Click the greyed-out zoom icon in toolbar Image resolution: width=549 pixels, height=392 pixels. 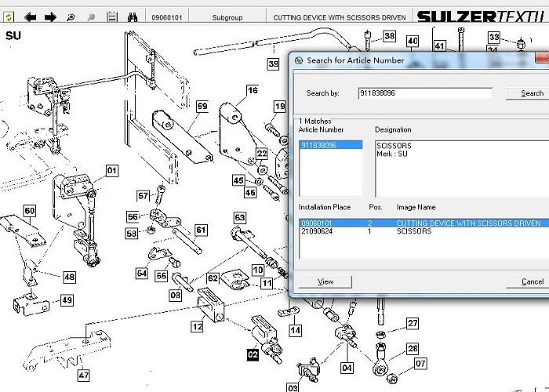91,16
